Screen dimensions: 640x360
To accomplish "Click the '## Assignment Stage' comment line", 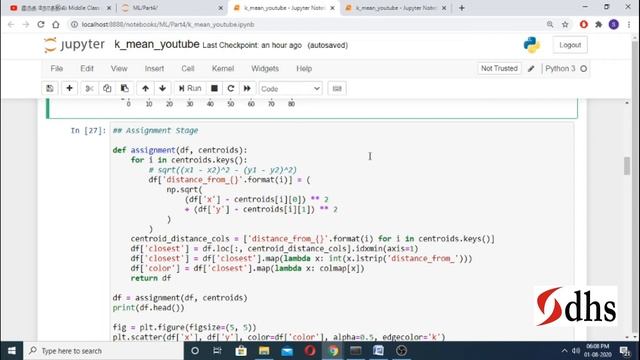I will click(156, 131).
